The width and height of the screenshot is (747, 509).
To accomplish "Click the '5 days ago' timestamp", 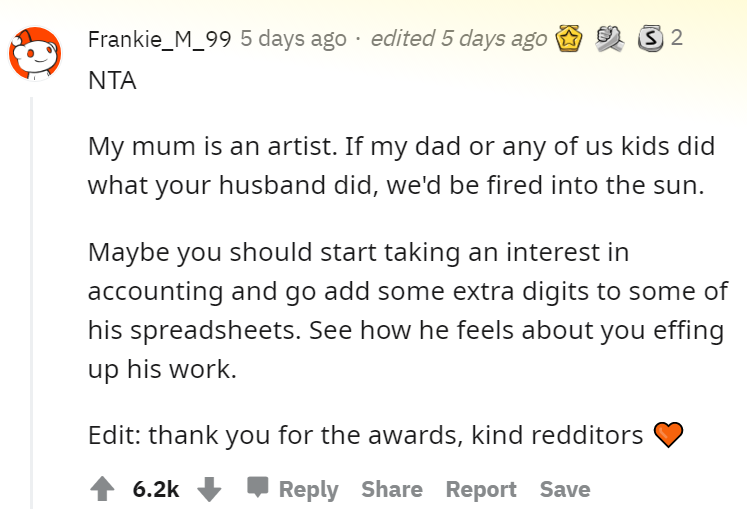I will pyautogui.click(x=293, y=39).
